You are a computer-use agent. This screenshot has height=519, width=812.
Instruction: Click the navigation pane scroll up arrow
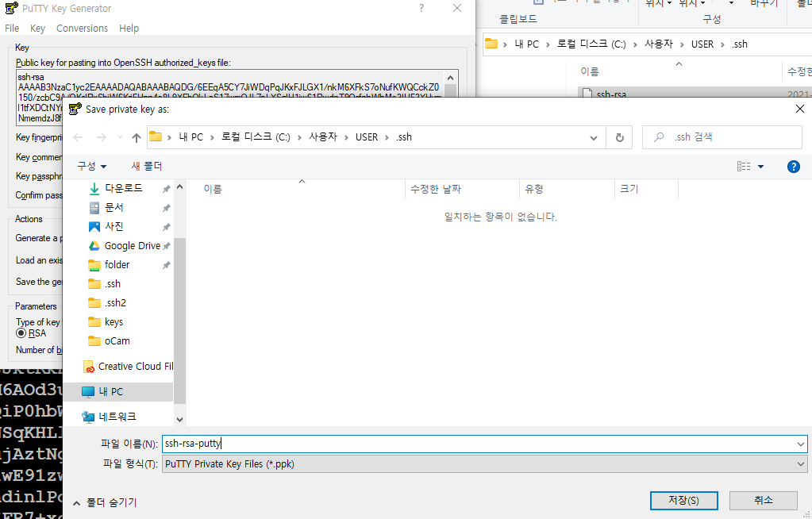point(179,186)
